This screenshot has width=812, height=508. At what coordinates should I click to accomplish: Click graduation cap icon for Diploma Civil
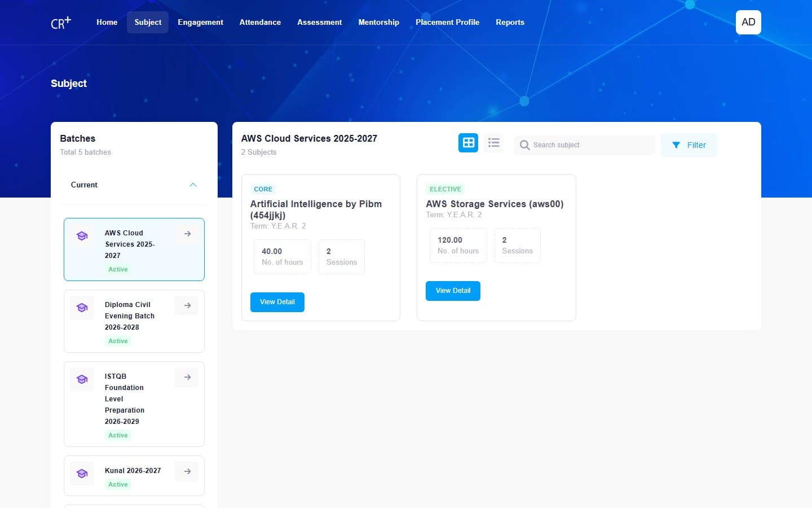point(82,308)
